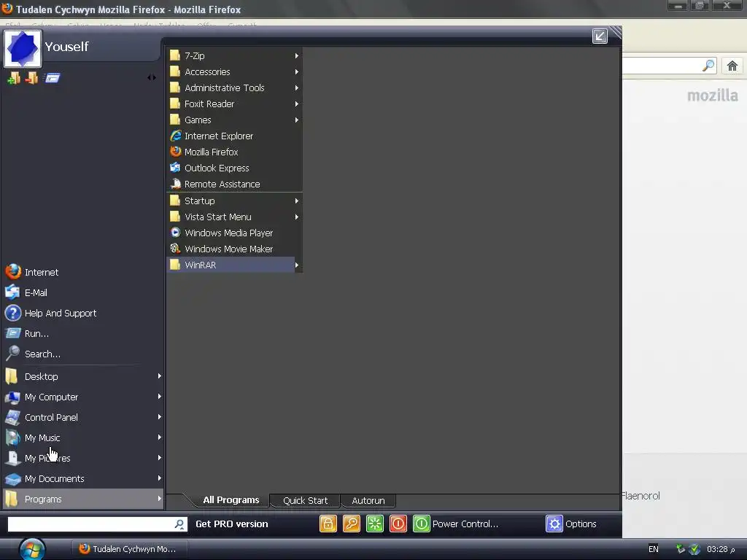Click the orange key log-off button

coord(351,524)
